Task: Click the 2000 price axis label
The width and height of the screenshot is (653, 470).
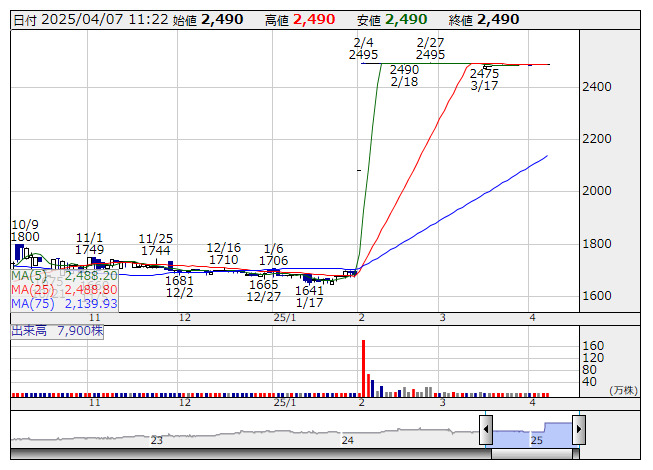Action: (x=597, y=191)
